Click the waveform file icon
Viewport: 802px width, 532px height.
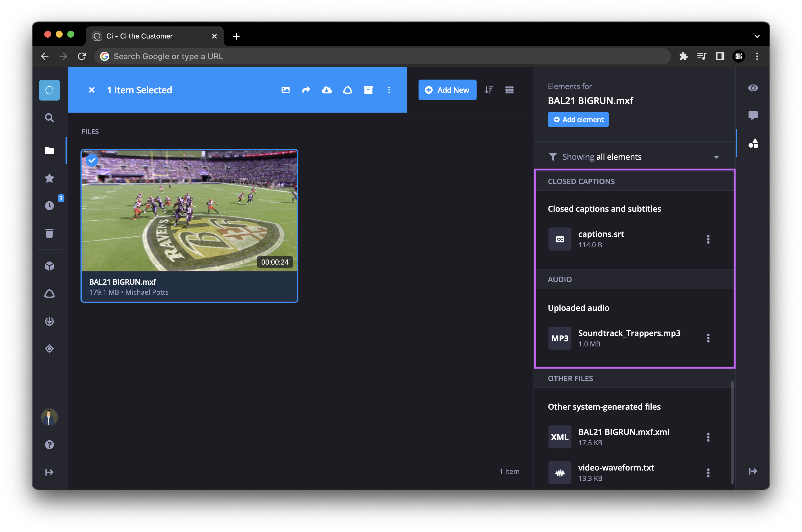pyautogui.click(x=560, y=473)
